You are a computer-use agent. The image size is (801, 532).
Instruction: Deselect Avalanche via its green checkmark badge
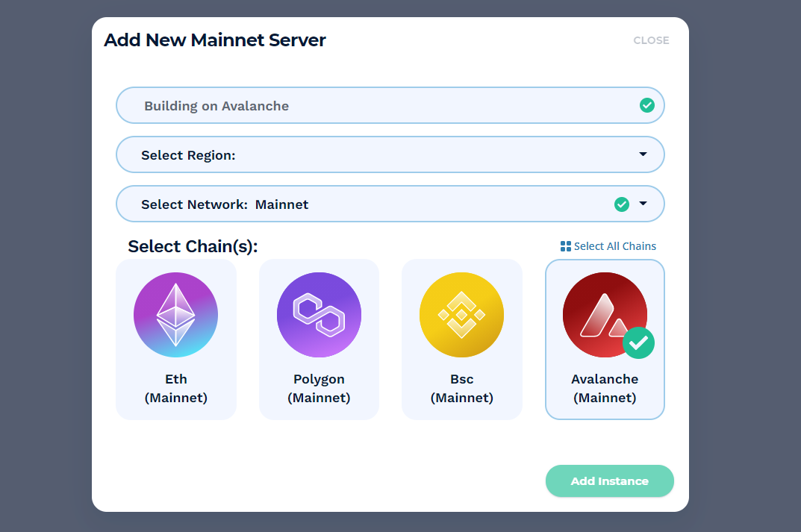[x=638, y=342]
